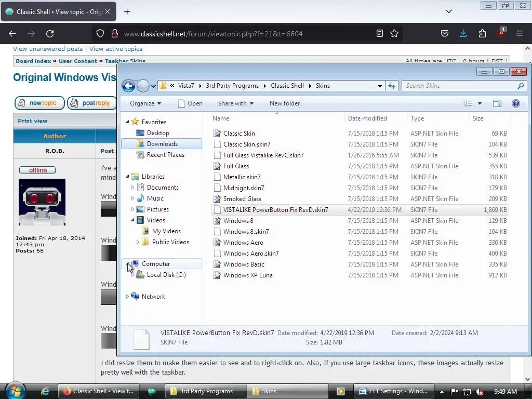532x399 pixels.
Task: Open the view options dropdown arrow
Action: pyautogui.click(x=480, y=103)
